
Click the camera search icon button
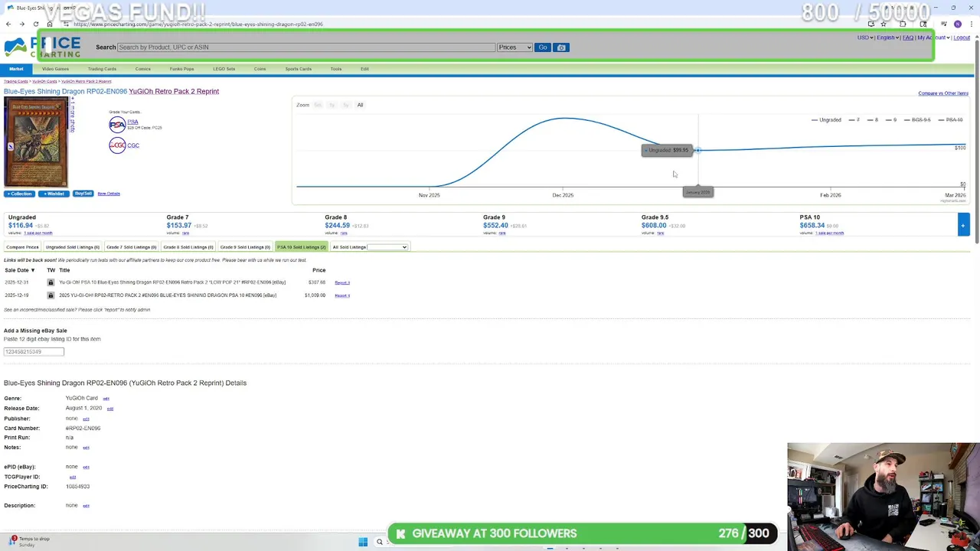coord(561,47)
